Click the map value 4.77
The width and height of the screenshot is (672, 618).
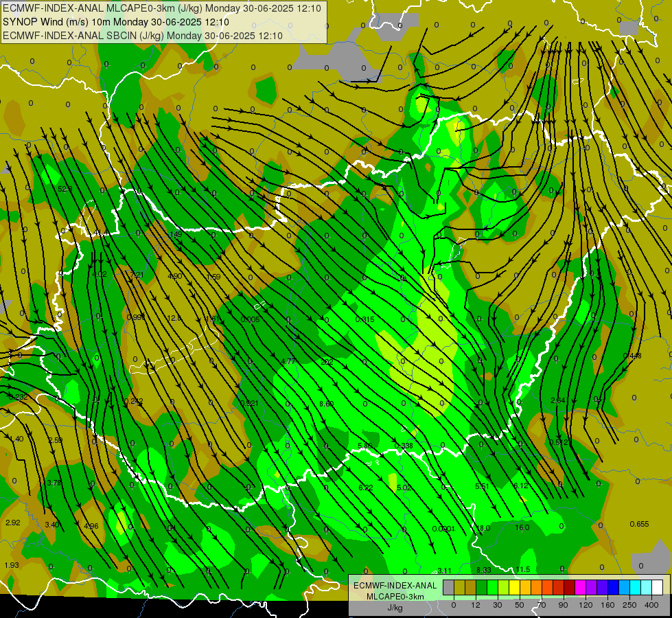pyautogui.click(x=288, y=361)
